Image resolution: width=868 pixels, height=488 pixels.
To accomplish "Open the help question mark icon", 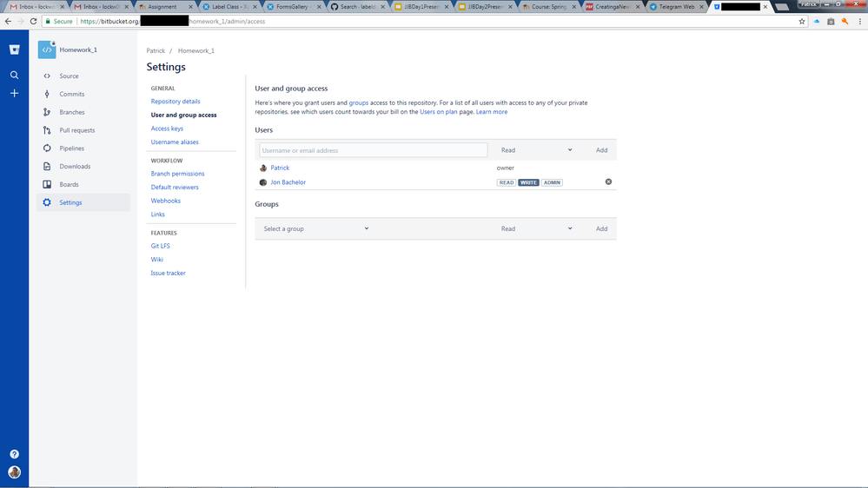I will point(15,453).
